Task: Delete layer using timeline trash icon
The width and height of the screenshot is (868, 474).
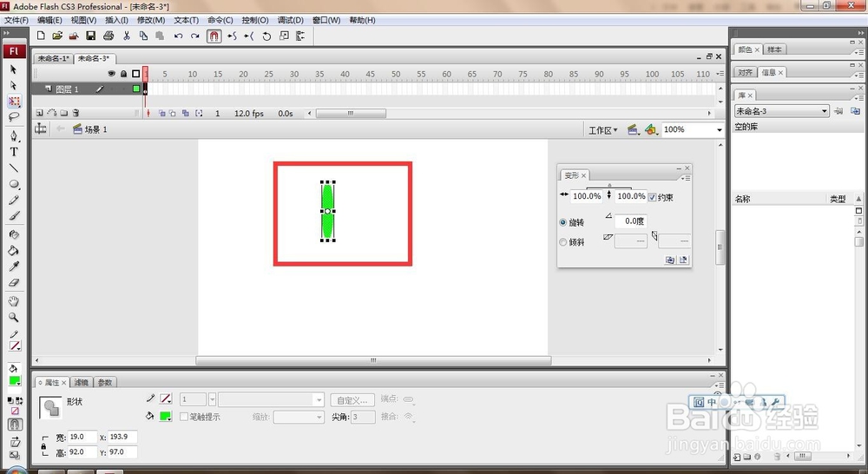Action: tap(76, 113)
